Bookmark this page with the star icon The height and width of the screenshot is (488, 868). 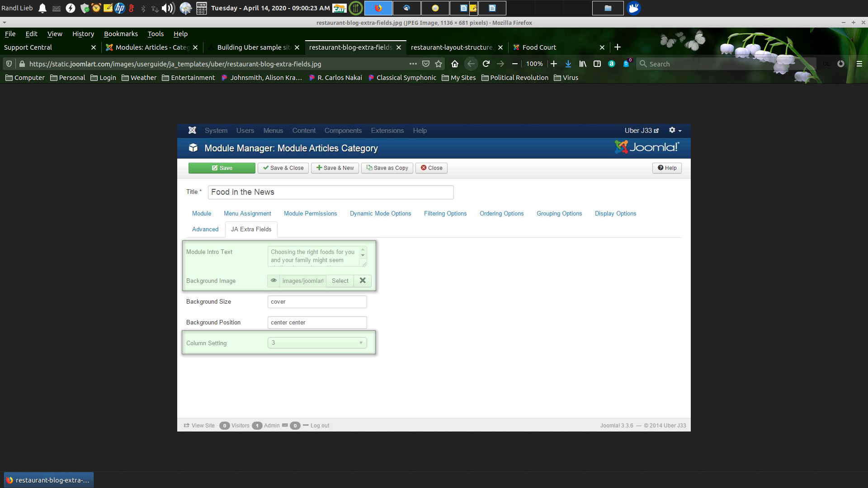439,64
